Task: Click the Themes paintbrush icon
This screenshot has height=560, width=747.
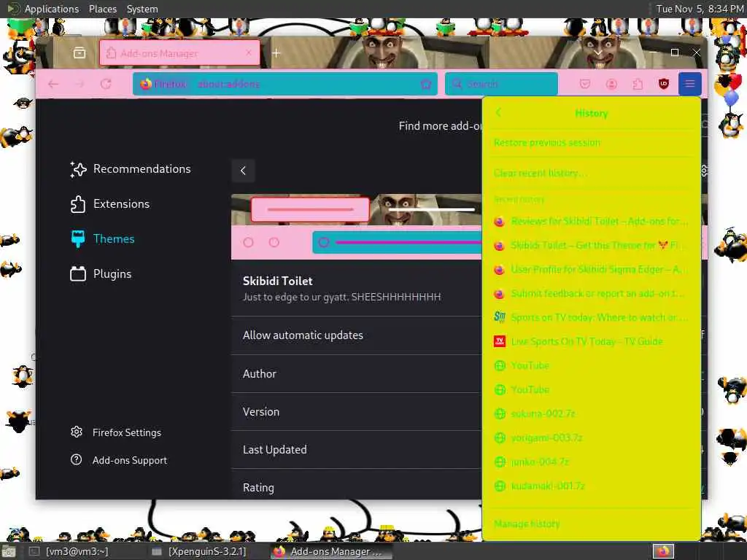Action: click(77, 238)
